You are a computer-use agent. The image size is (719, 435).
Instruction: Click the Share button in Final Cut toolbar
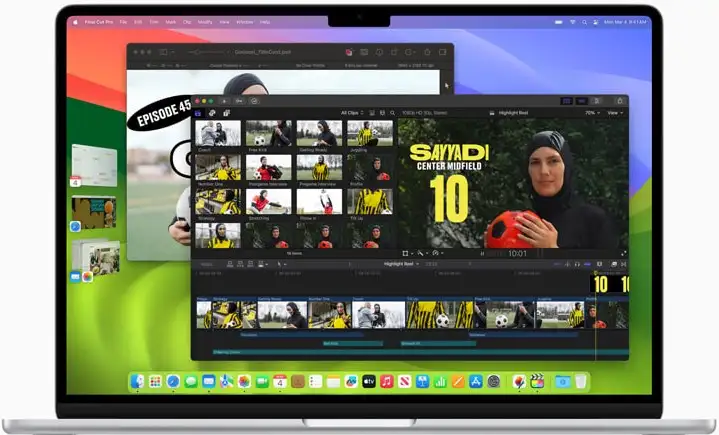[x=619, y=101]
